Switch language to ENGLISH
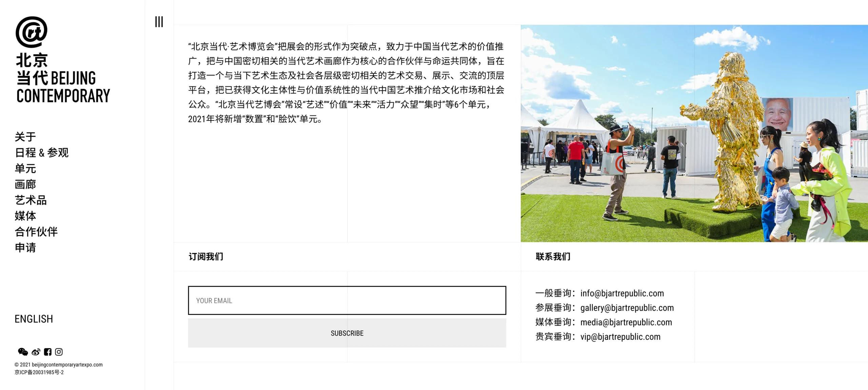868x390 pixels. click(x=34, y=319)
